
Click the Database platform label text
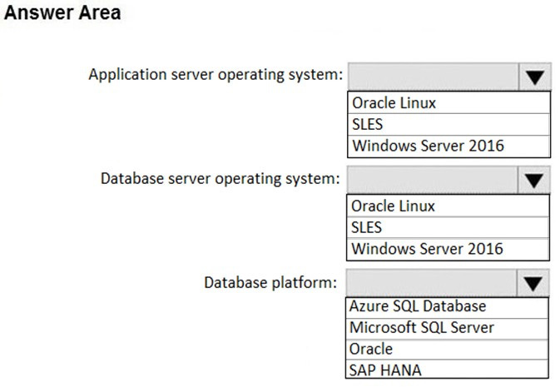pos(270,282)
